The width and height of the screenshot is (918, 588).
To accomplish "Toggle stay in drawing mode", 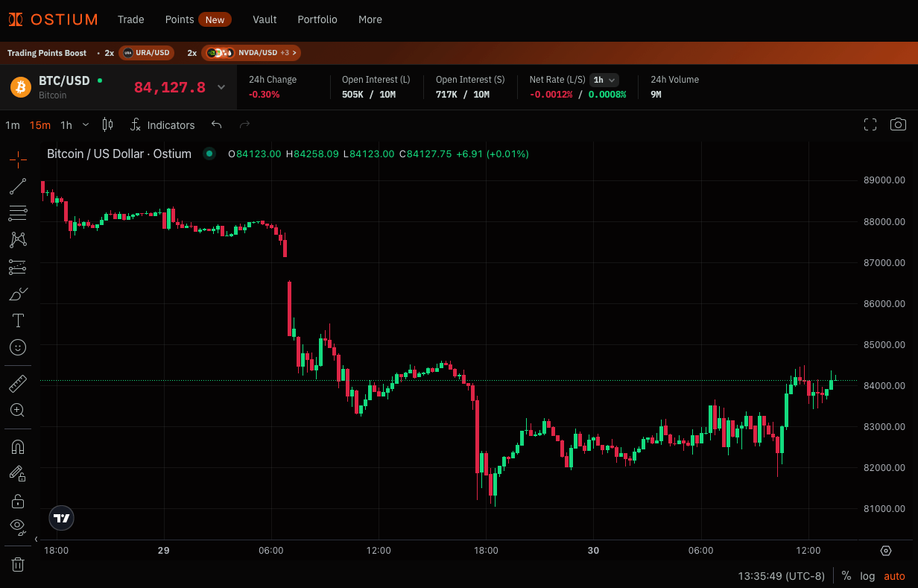I will click(18, 474).
